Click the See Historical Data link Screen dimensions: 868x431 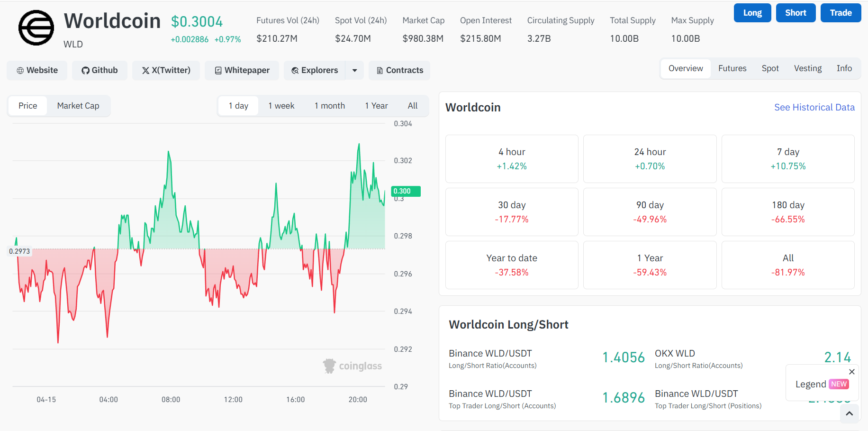pos(814,107)
